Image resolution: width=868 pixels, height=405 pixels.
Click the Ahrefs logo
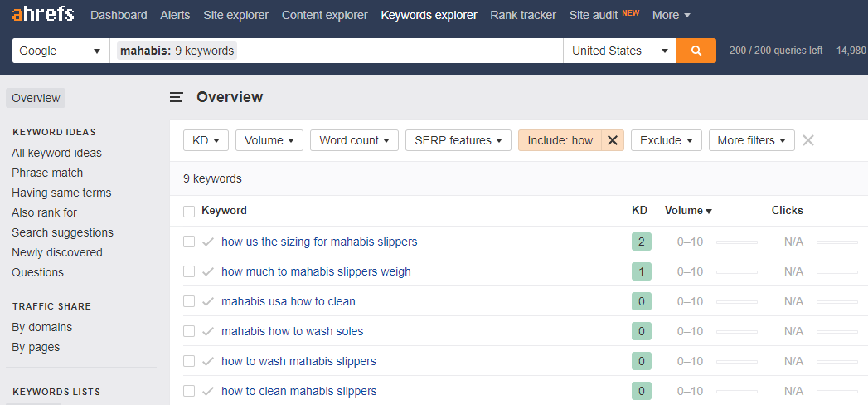pyautogui.click(x=43, y=14)
